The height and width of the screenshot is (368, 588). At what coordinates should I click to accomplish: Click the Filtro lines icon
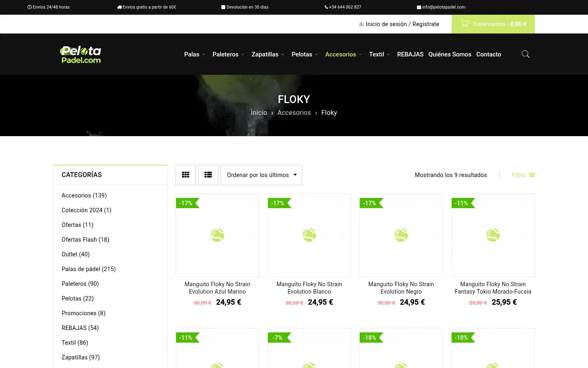point(532,175)
